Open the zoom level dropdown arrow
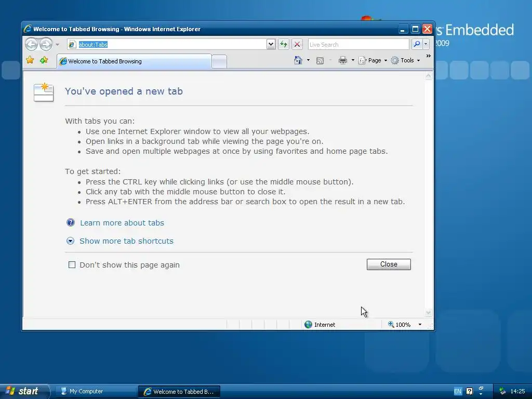 pos(420,325)
